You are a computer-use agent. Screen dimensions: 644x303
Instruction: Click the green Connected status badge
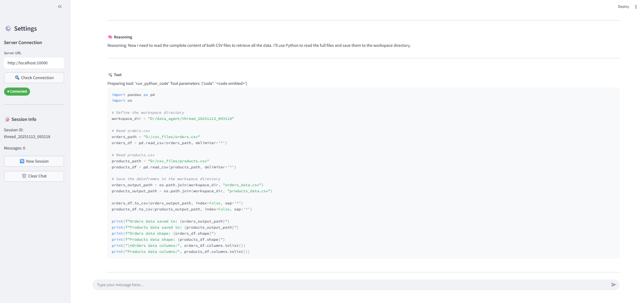click(x=17, y=92)
